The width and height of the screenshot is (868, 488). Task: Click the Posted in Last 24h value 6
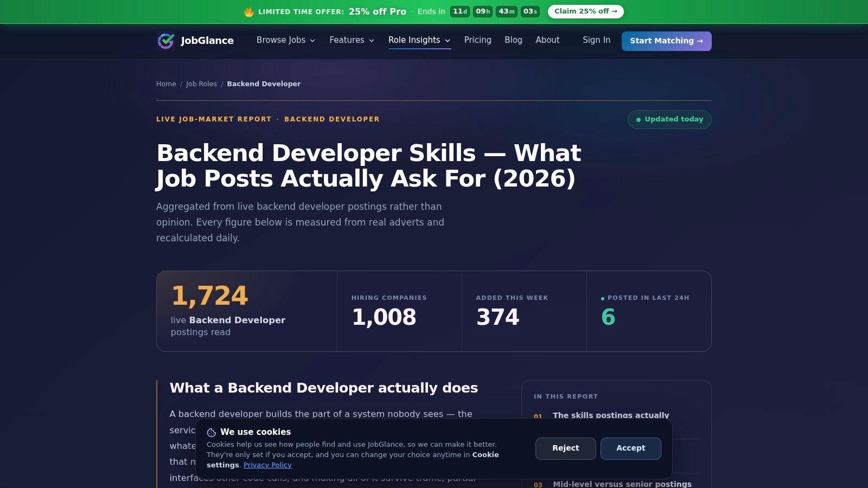tap(608, 317)
